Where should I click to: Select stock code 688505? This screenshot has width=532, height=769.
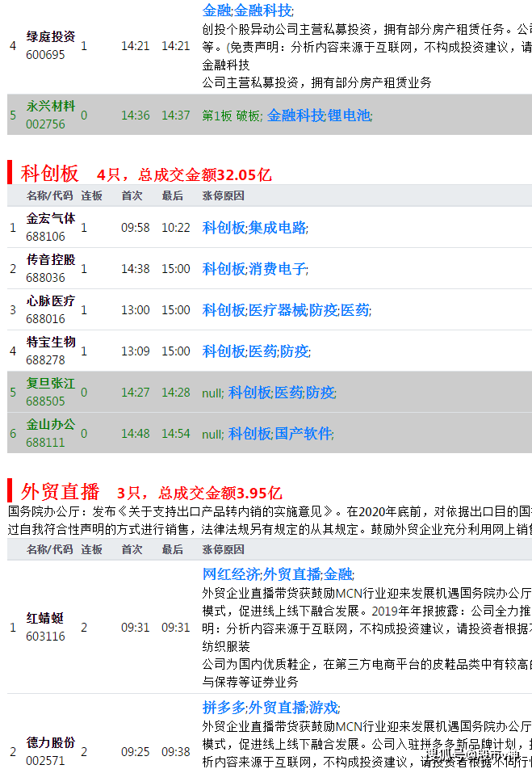tap(45, 401)
